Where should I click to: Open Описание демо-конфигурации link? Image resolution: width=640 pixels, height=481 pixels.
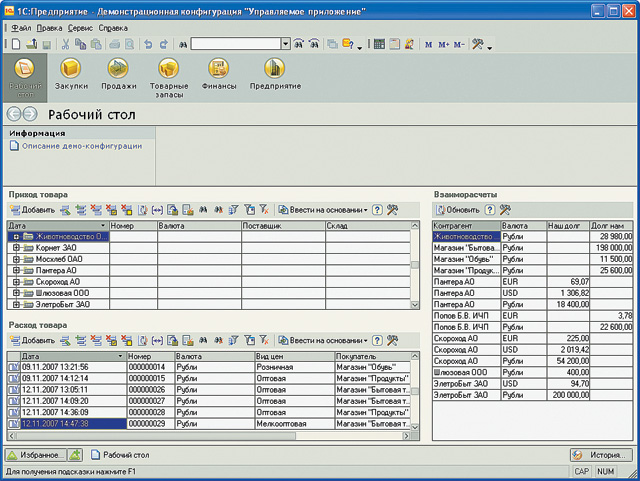[81, 146]
